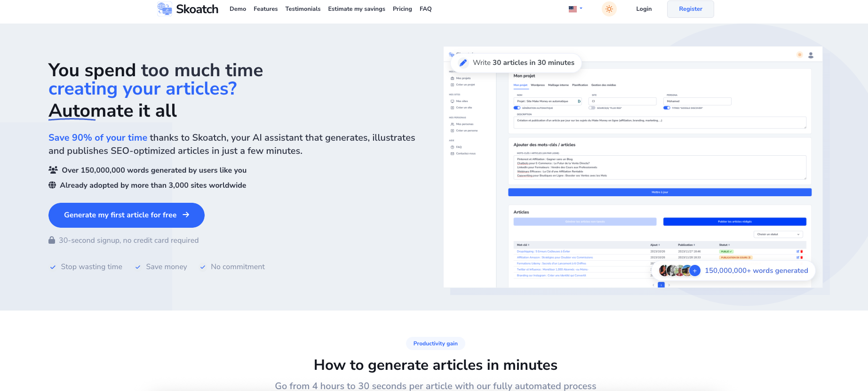Switch theme with the sun icon
This screenshot has width=868, height=391.
(x=609, y=9)
